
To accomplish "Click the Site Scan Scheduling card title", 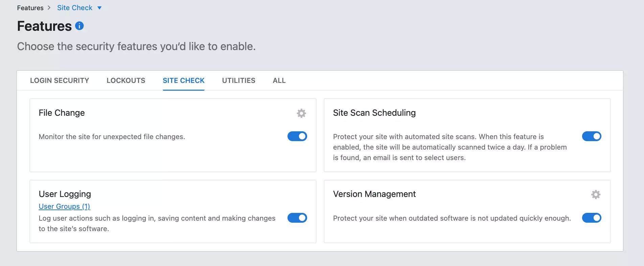I will (374, 113).
